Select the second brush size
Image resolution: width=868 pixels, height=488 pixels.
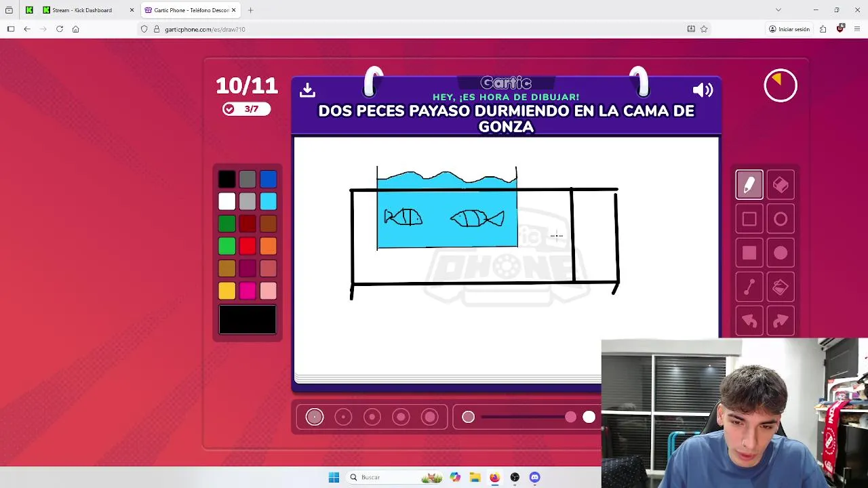[343, 417]
